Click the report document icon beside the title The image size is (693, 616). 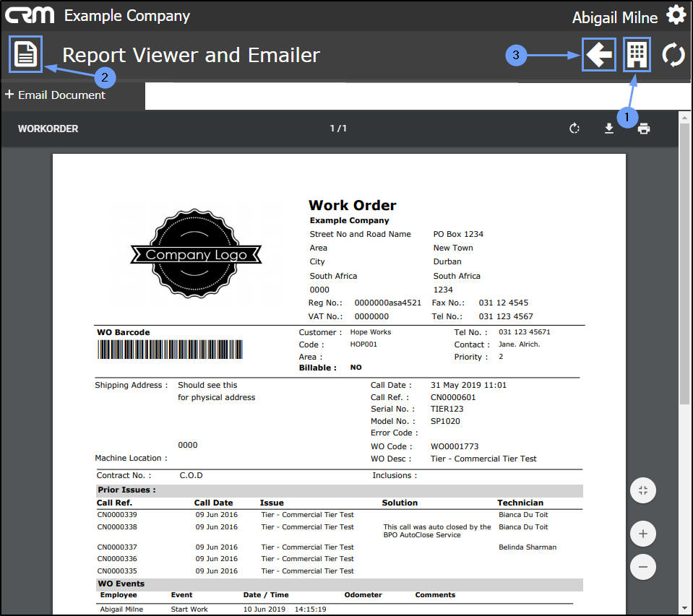coord(26,54)
